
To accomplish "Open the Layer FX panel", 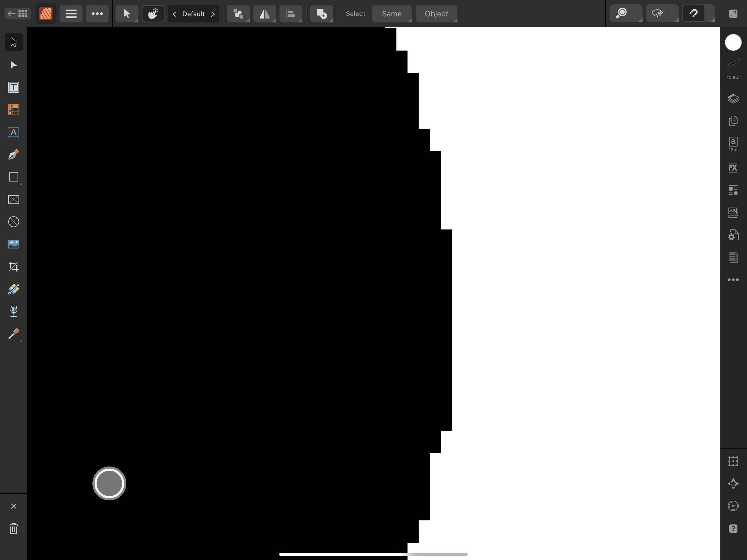I will tap(733, 168).
